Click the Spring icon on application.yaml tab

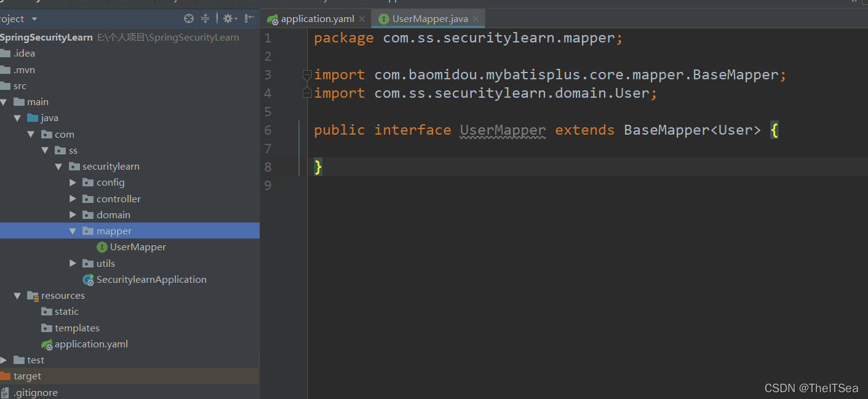point(273,19)
